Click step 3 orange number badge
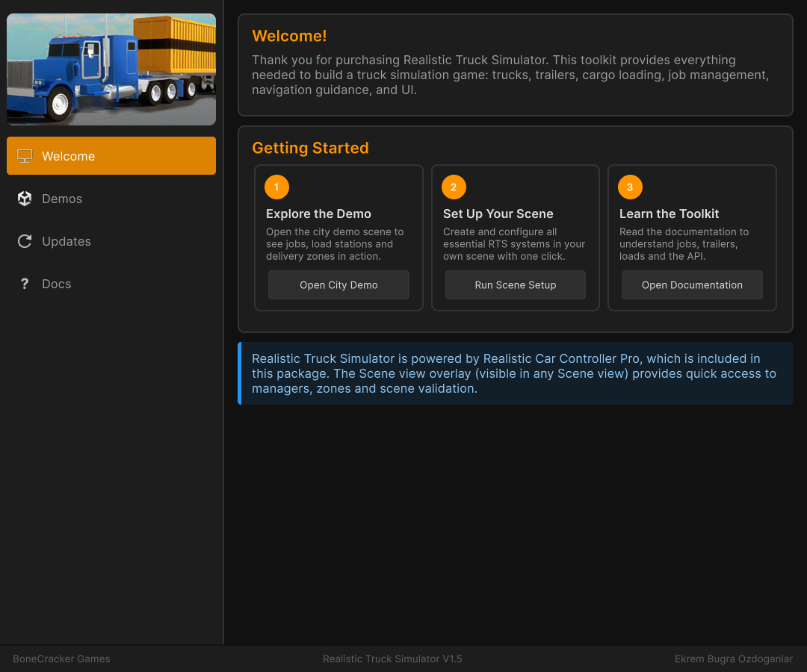The image size is (807, 672). click(x=630, y=187)
